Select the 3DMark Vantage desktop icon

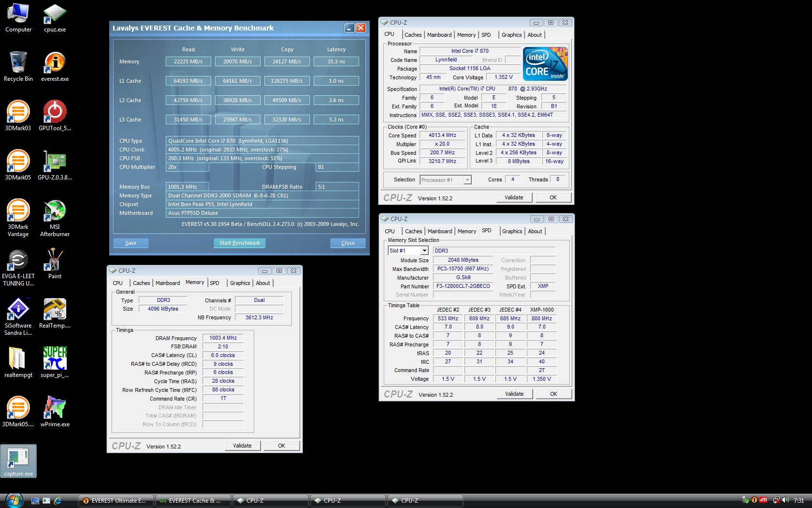click(18, 218)
